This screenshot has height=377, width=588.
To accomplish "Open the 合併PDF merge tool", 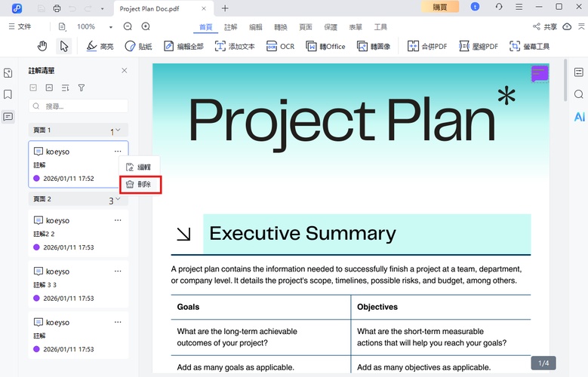I will click(427, 46).
